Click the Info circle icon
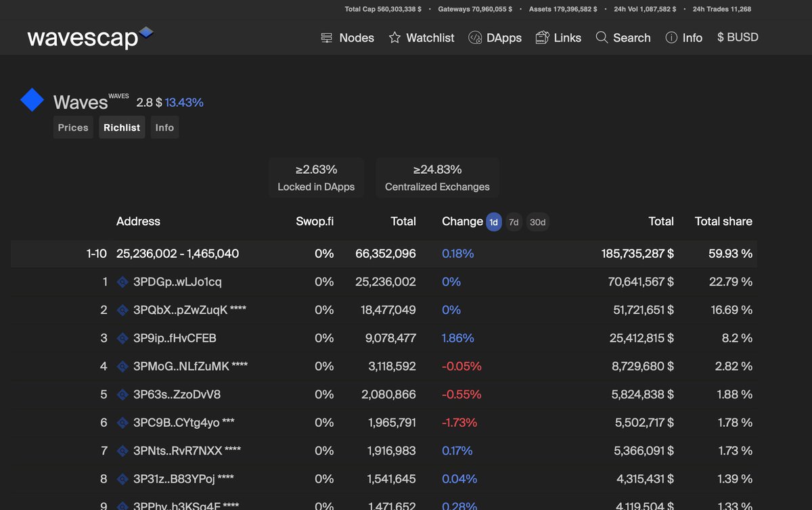 671,38
